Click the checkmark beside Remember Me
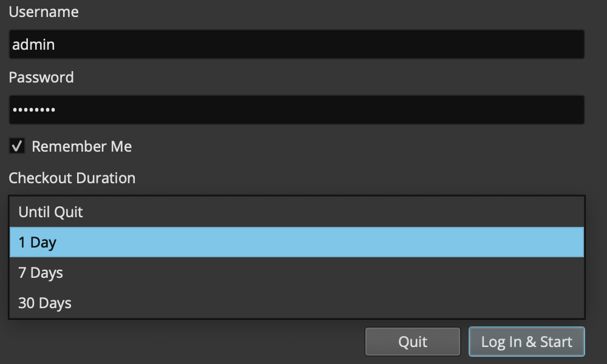This screenshot has width=607, height=364. click(17, 146)
